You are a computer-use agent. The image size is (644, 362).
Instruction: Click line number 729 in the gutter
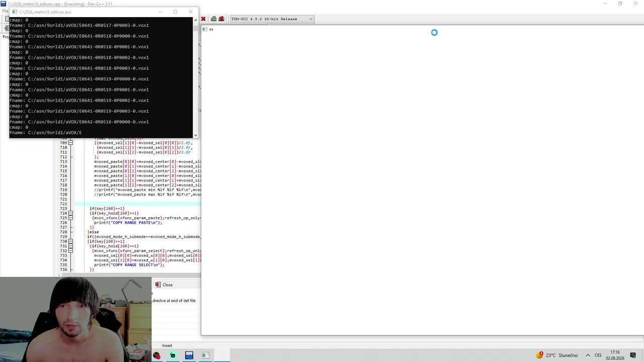point(63,237)
